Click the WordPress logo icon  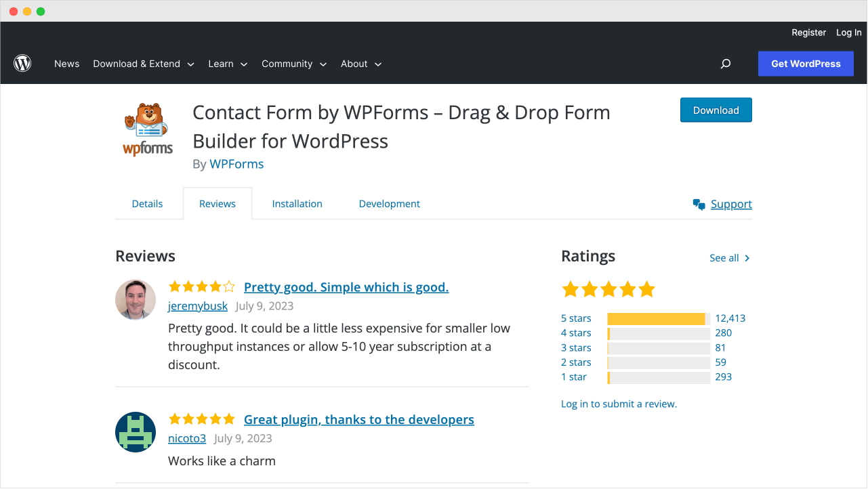[x=22, y=64]
